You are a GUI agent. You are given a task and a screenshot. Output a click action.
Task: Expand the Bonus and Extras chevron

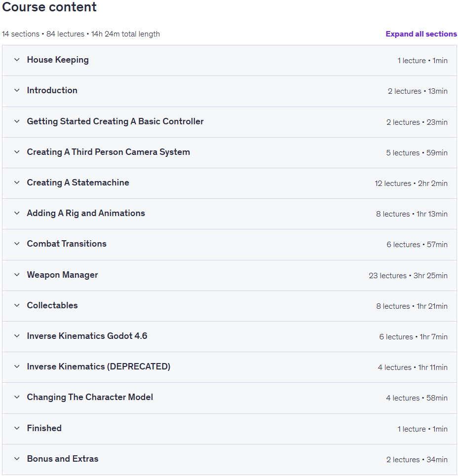pyautogui.click(x=17, y=459)
